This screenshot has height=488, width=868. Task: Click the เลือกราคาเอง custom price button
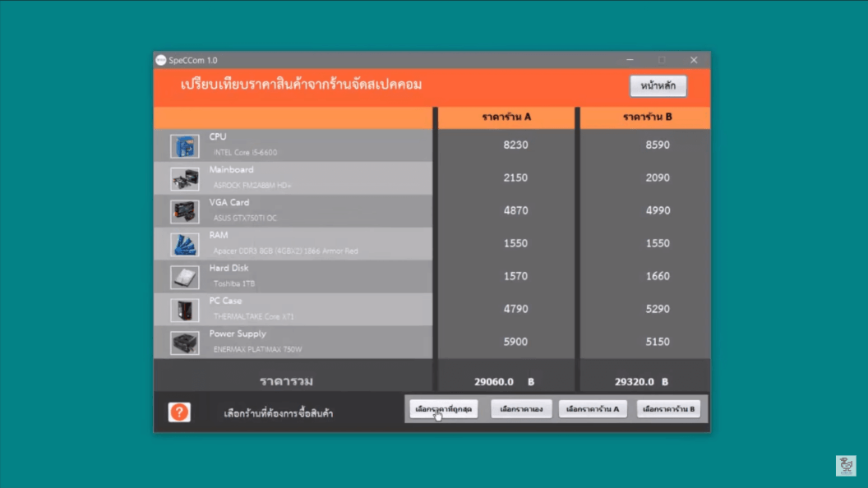[521, 409]
